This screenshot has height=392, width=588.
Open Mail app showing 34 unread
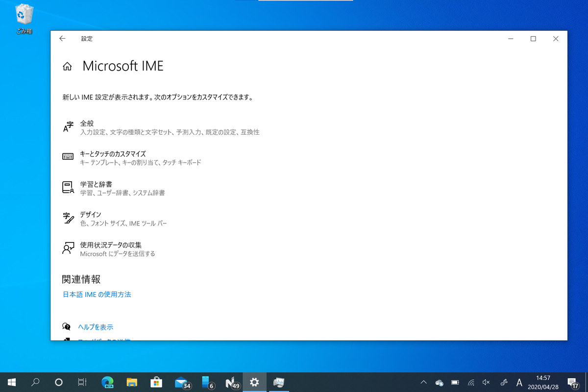(x=181, y=382)
